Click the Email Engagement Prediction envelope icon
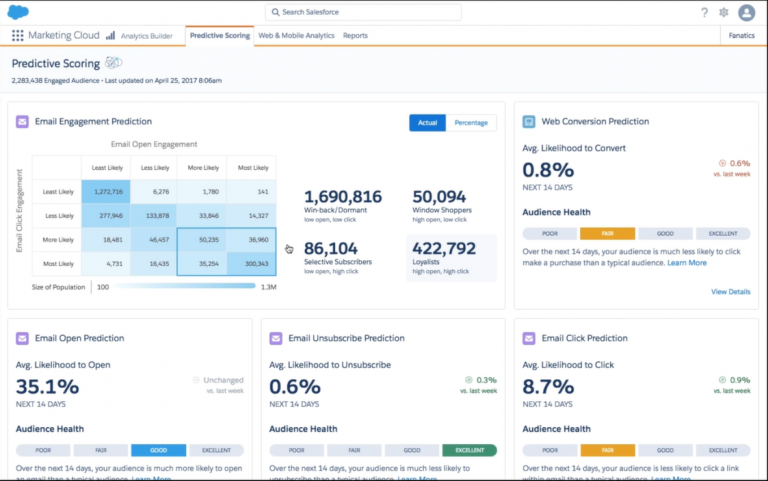Screen dimensions: 768x481 (22, 121)
